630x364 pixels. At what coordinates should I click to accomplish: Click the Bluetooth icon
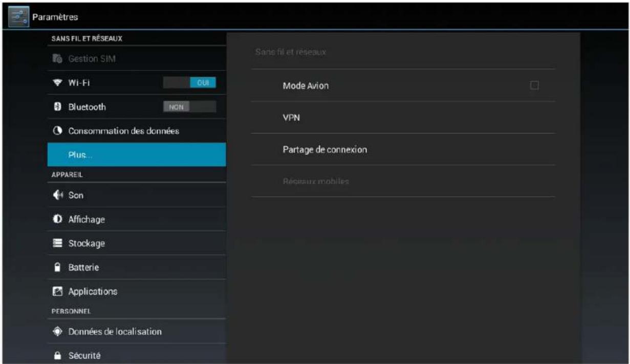coord(57,107)
